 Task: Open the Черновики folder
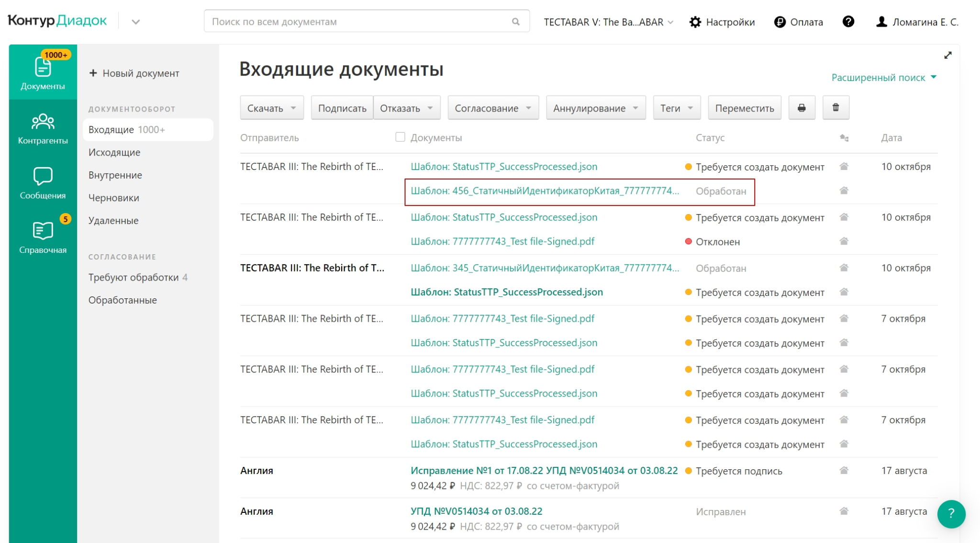click(114, 198)
